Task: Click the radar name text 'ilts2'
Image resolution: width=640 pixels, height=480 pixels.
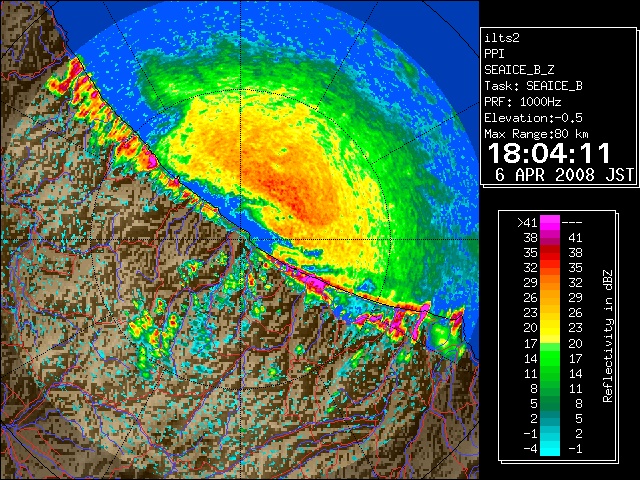Action: click(502, 38)
